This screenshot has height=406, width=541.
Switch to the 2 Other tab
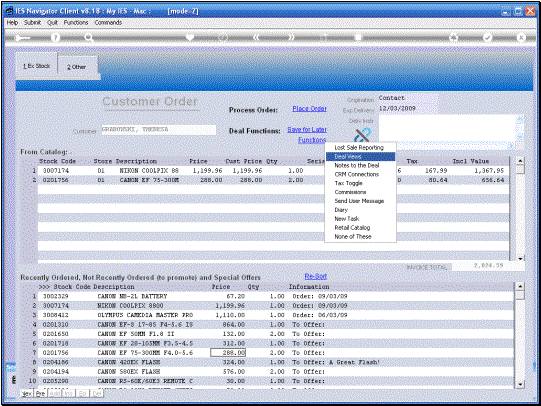77,67
